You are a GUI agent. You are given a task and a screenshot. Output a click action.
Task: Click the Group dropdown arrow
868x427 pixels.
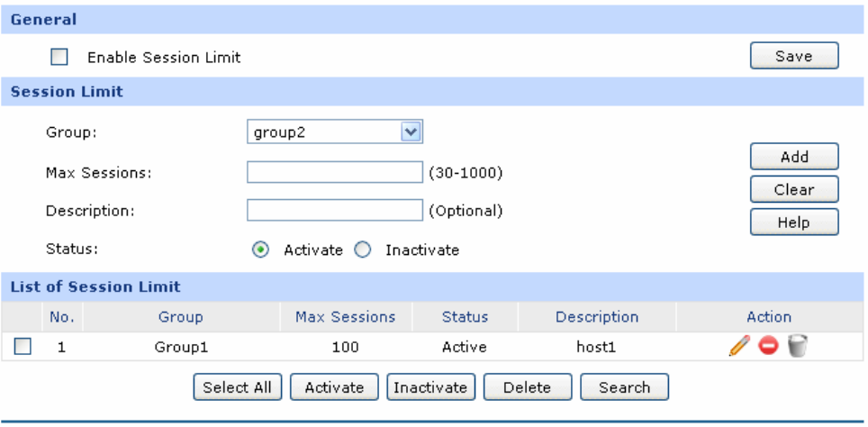411,133
